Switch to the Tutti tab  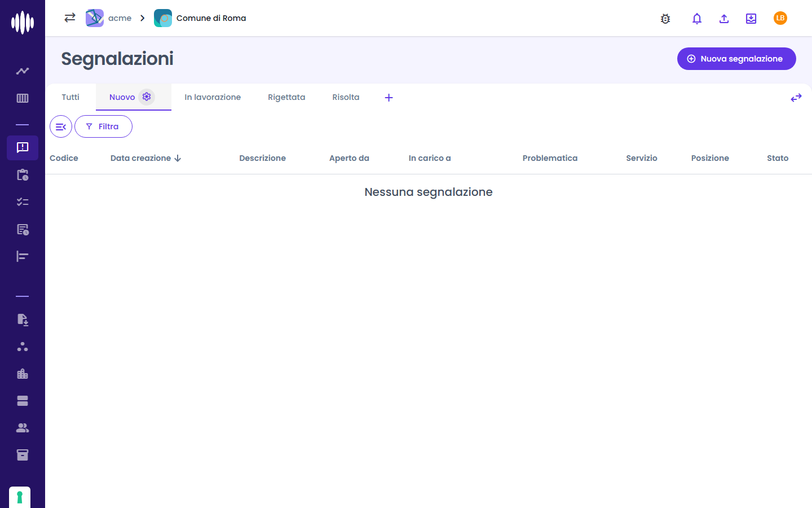pyautogui.click(x=70, y=97)
